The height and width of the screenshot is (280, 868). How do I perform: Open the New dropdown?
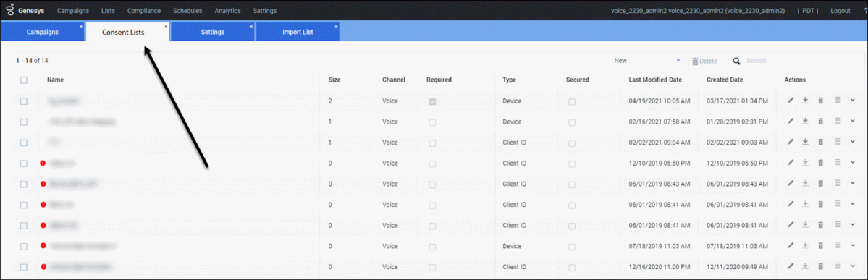coord(647,61)
